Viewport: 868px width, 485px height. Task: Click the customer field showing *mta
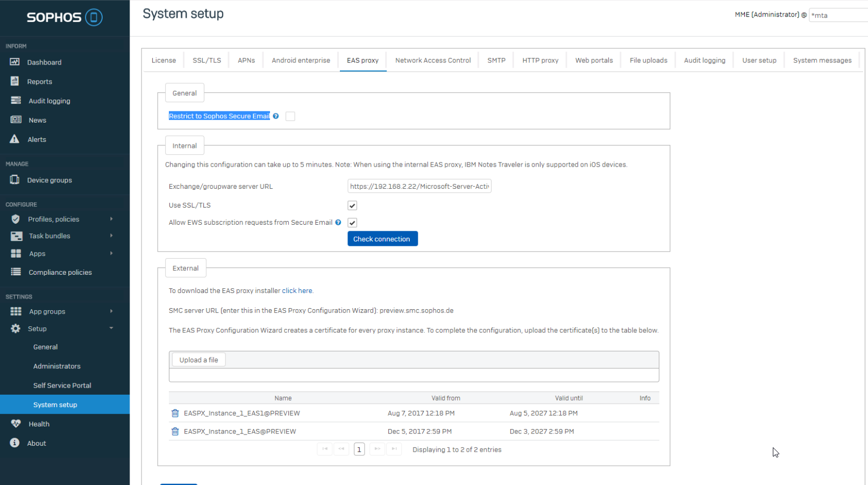point(838,15)
